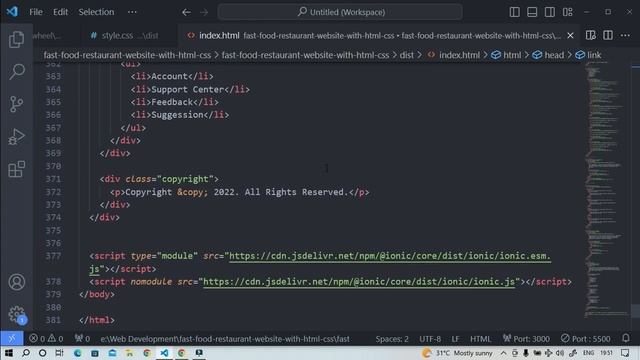Click the vertical scrollbar thumb
This screenshot has width=640, height=360.
click(x=635, y=311)
